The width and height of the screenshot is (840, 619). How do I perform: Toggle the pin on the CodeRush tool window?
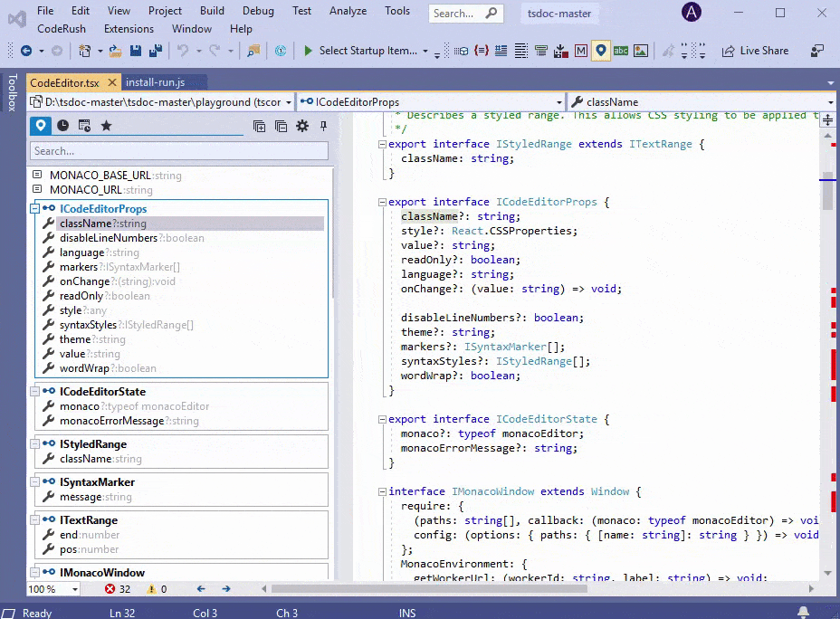pos(323,128)
